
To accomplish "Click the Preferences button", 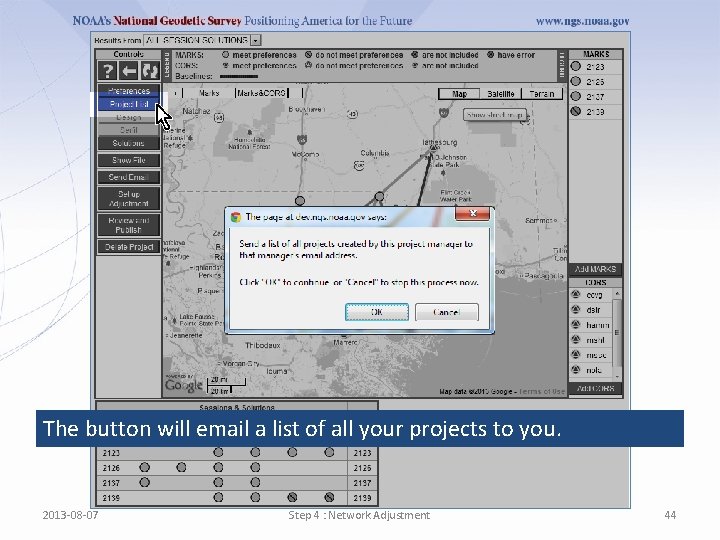I will click(x=129, y=90).
